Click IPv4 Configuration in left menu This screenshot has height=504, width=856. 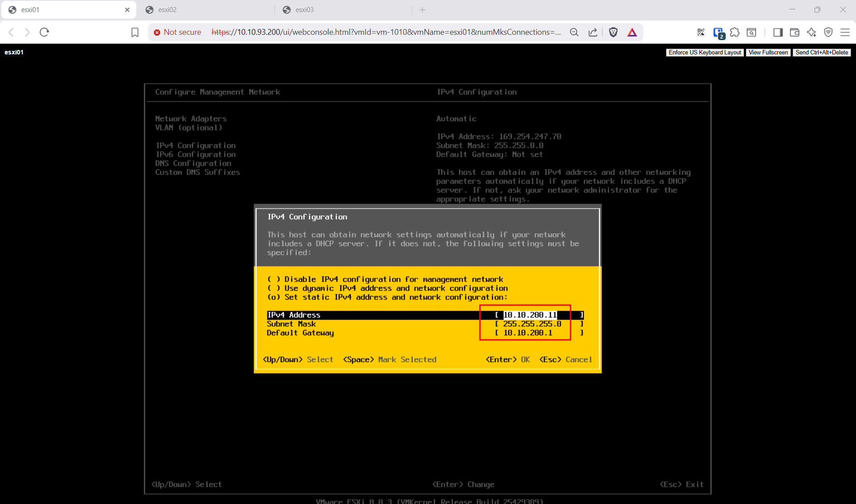pyautogui.click(x=195, y=145)
